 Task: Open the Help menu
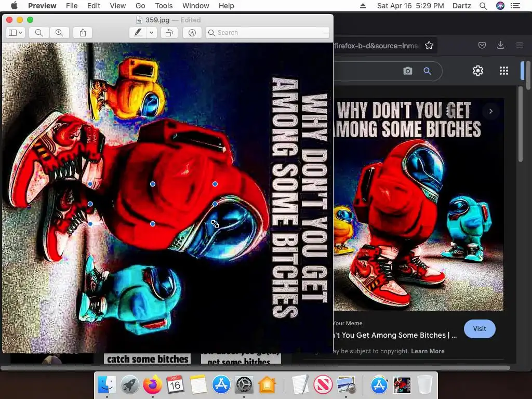click(227, 6)
